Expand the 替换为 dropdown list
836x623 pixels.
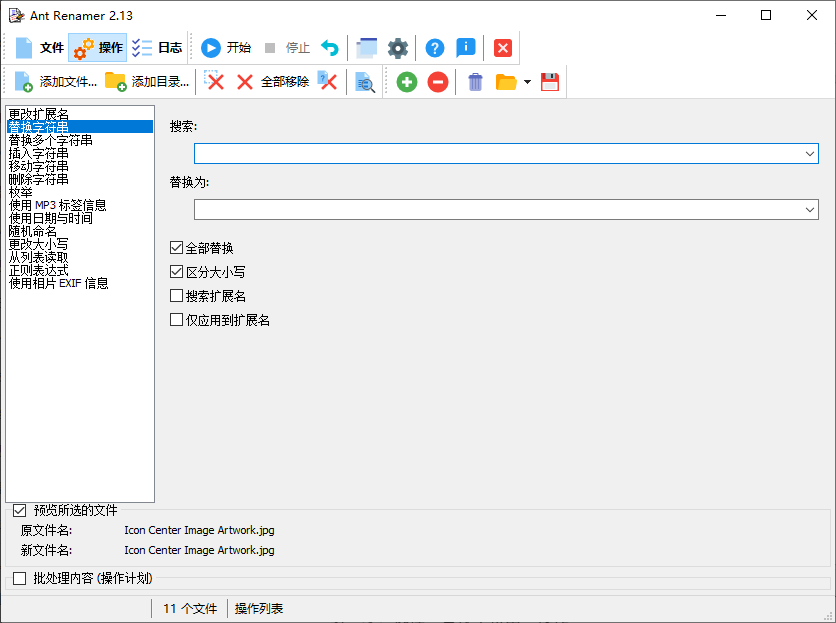[808, 209]
